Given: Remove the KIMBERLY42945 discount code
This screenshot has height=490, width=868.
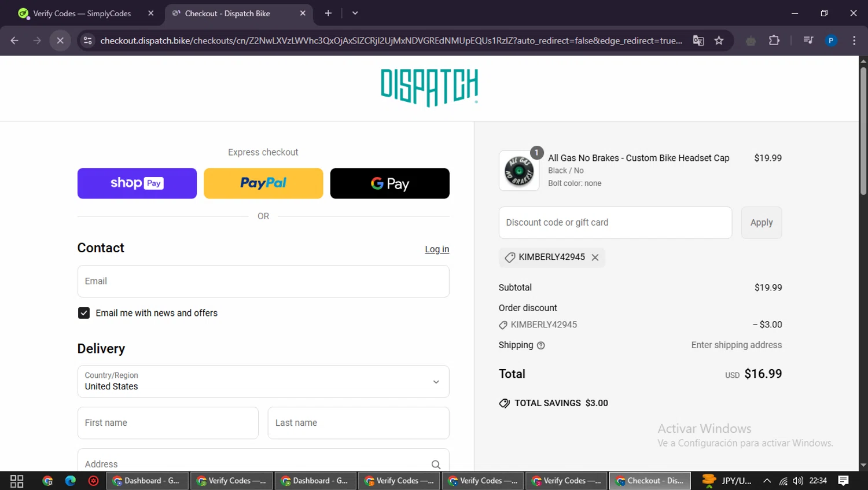Looking at the screenshot, I should pyautogui.click(x=595, y=257).
